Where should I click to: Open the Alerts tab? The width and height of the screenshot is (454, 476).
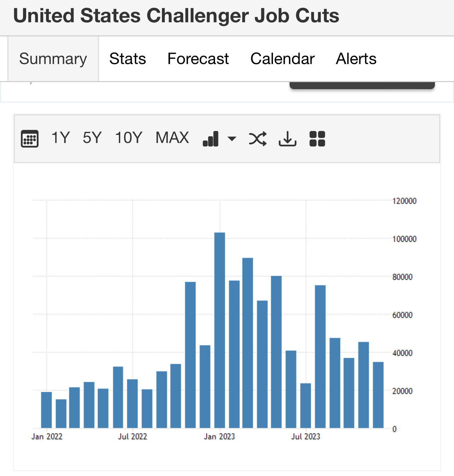(356, 59)
